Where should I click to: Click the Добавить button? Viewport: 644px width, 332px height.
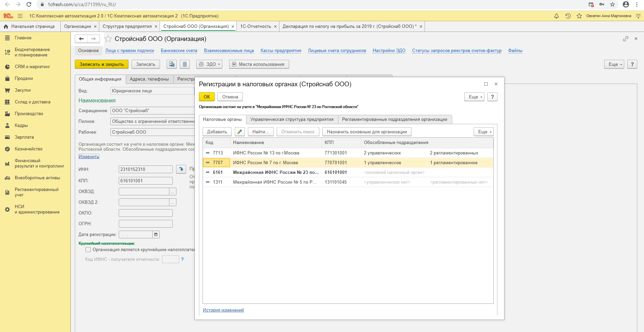[x=217, y=132]
